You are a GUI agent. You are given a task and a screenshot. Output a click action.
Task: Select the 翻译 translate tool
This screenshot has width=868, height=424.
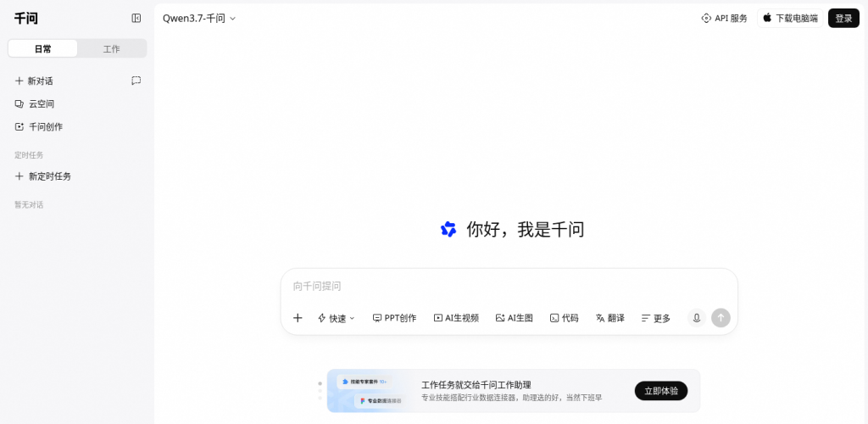point(610,318)
